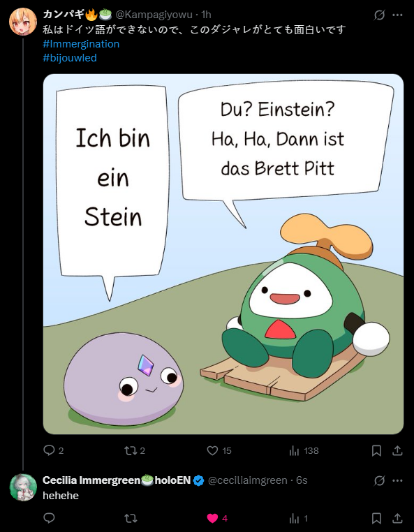Open more options on Cecilia's reply
Screen dimensions: 414x532
[397, 480]
